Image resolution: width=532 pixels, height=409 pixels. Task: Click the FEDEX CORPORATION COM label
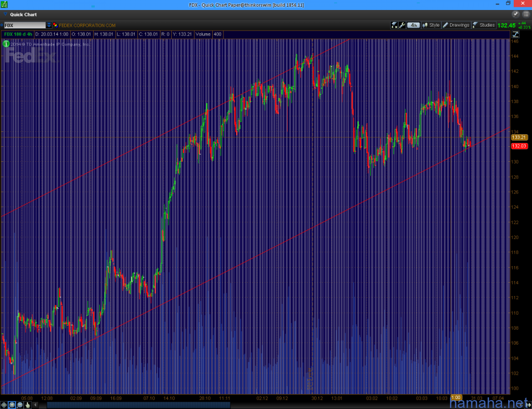coord(87,25)
